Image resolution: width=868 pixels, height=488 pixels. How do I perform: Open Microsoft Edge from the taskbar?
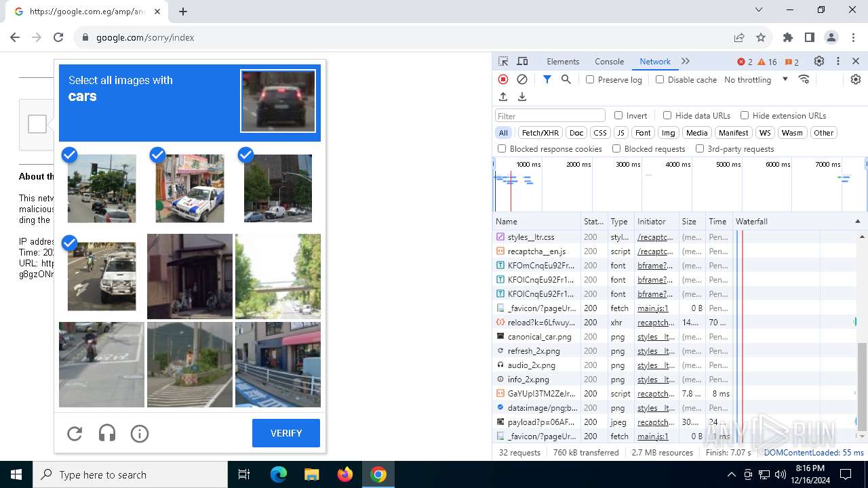(279, 474)
